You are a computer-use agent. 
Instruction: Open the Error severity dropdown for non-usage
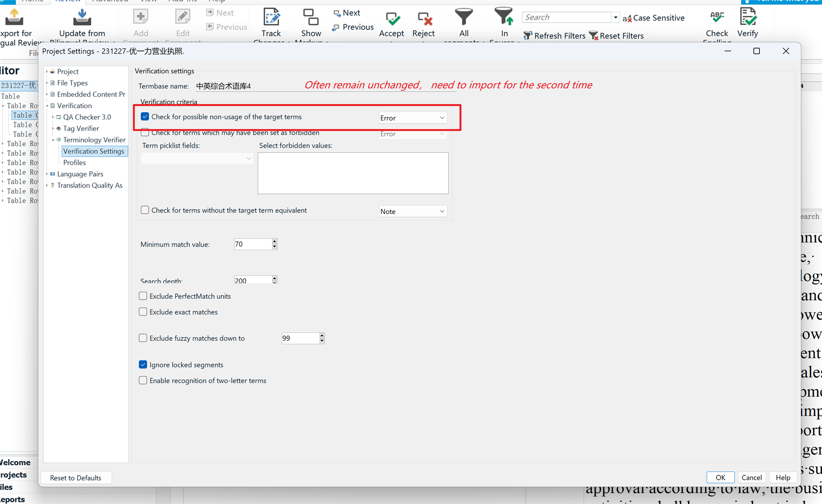412,118
